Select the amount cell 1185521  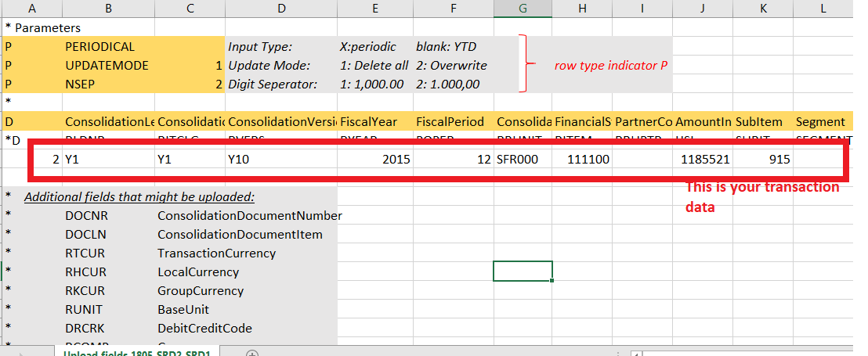click(x=702, y=160)
